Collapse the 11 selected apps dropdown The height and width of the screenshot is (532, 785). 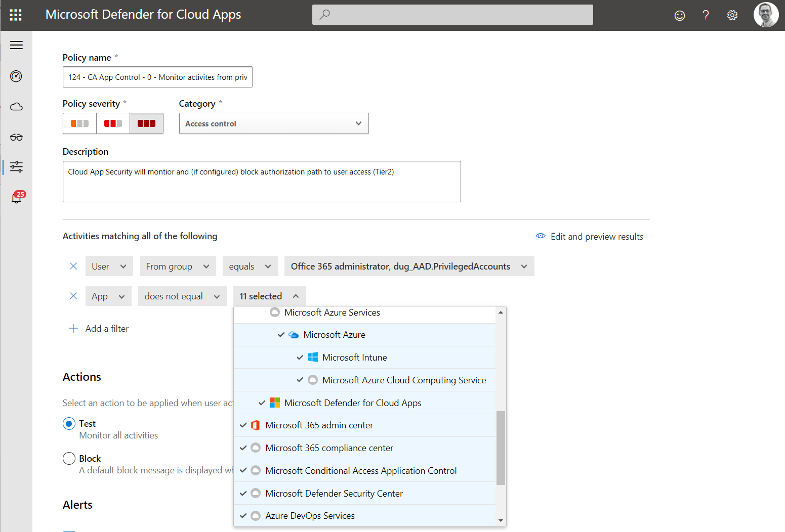pos(269,296)
